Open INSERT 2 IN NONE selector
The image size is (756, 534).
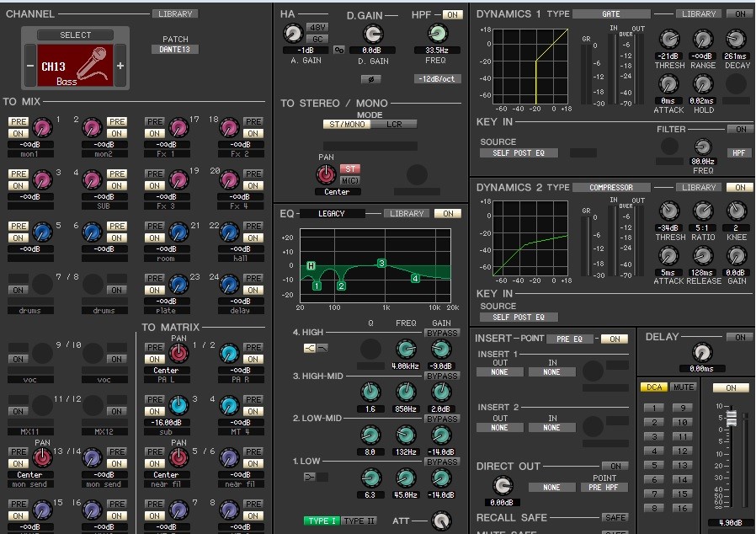551,427
